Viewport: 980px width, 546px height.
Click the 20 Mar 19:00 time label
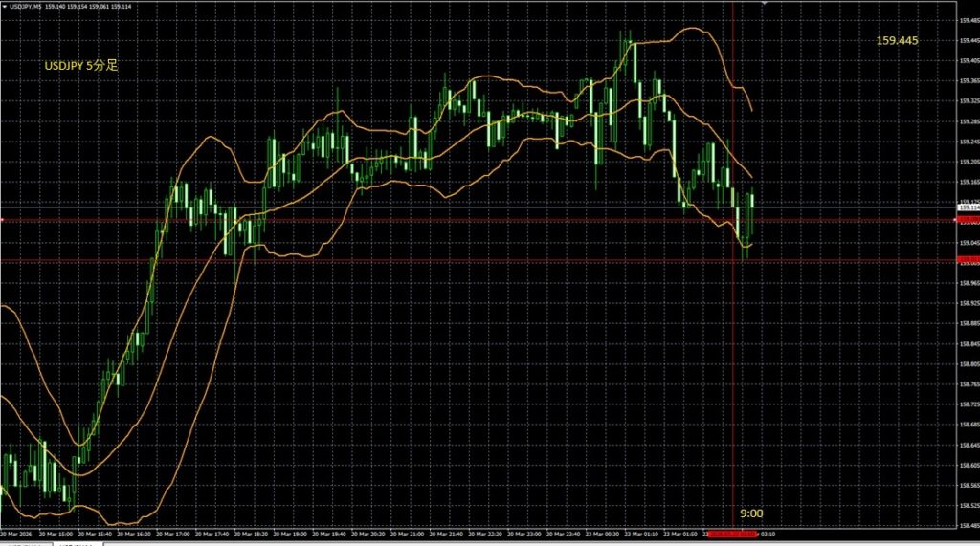point(290,535)
